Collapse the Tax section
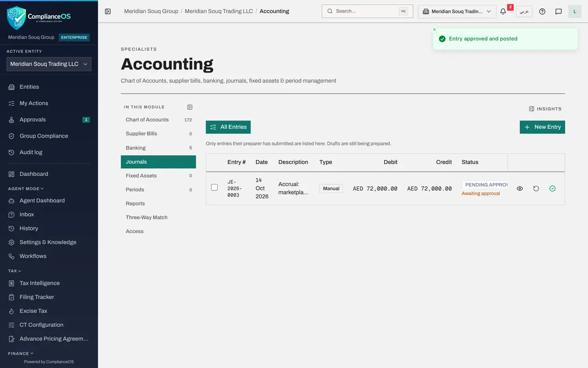588x368 pixels. tap(15, 271)
